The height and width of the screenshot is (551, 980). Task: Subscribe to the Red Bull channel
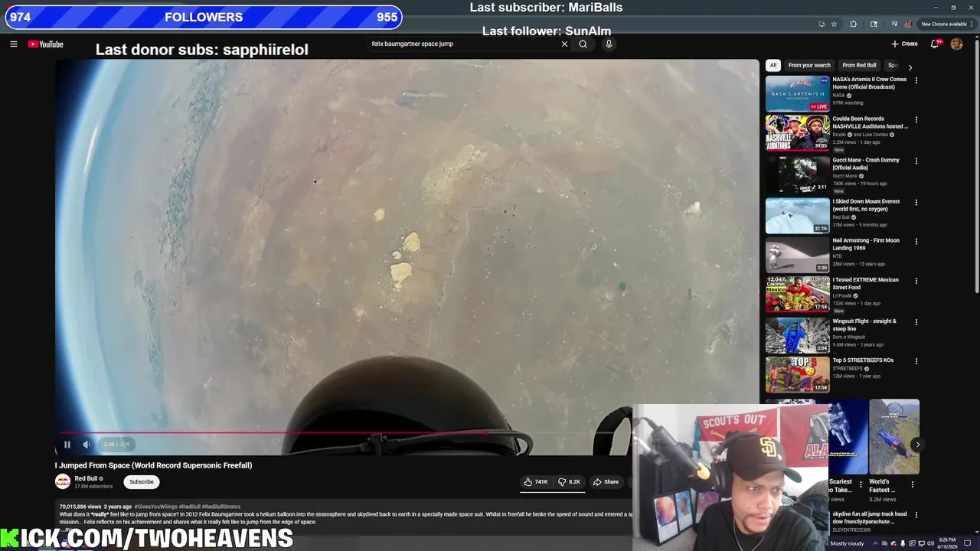tap(142, 482)
